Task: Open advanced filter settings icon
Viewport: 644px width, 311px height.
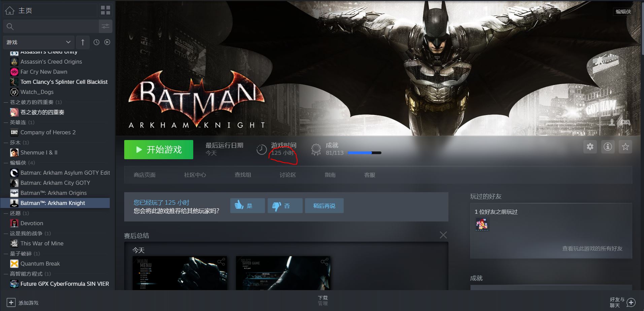Action: click(x=105, y=26)
